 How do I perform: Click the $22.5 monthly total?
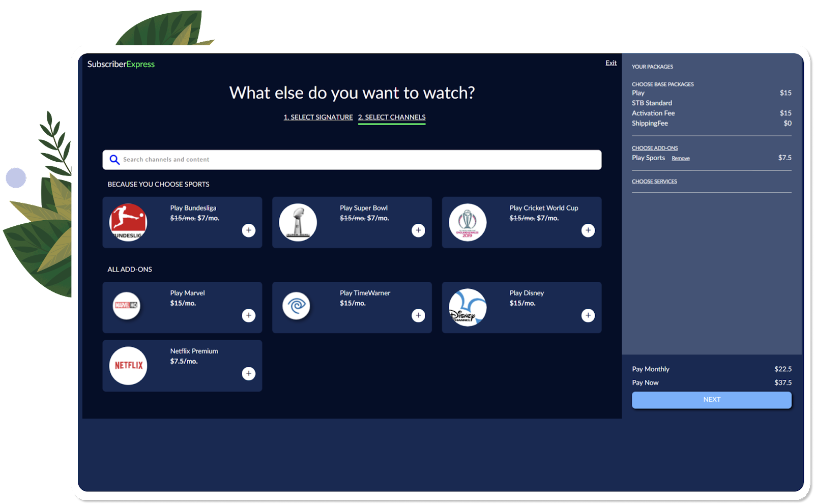783,369
